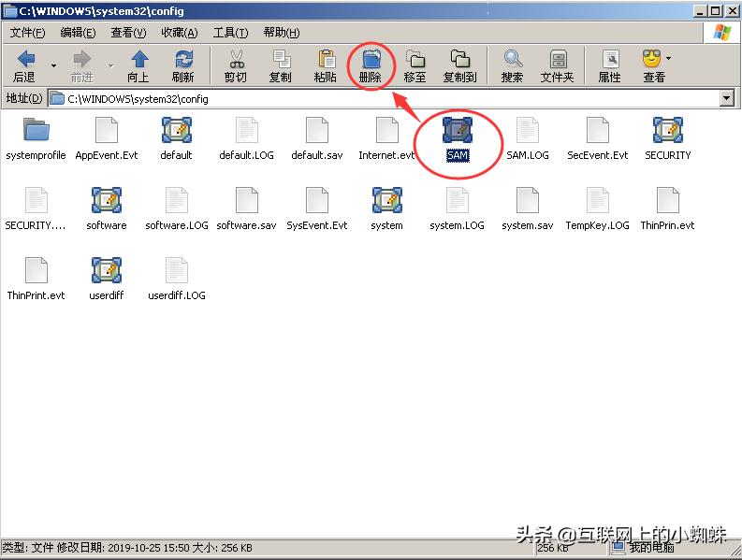This screenshot has height=560, width=742.
Task: Expand the address bar dropdown arrow
Action: [x=727, y=98]
